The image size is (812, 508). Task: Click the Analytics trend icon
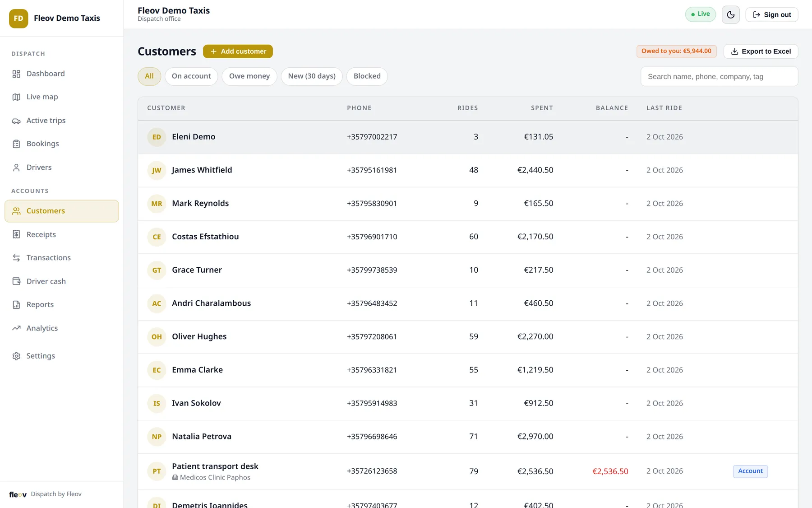(x=16, y=328)
